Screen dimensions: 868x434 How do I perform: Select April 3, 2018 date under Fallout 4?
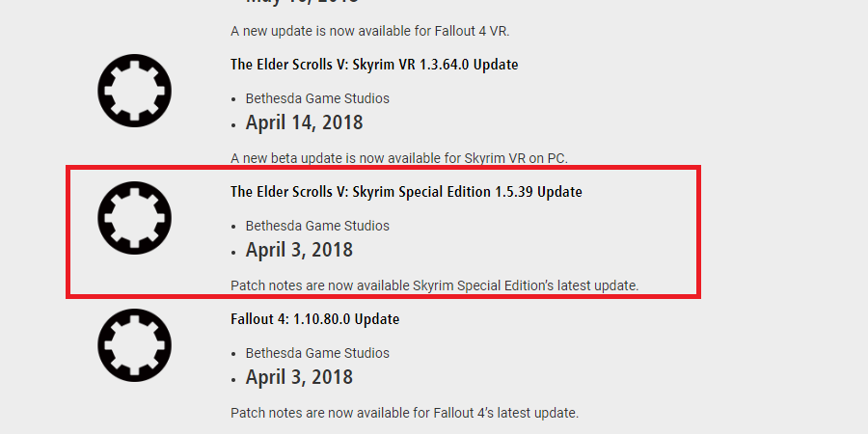click(299, 377)
